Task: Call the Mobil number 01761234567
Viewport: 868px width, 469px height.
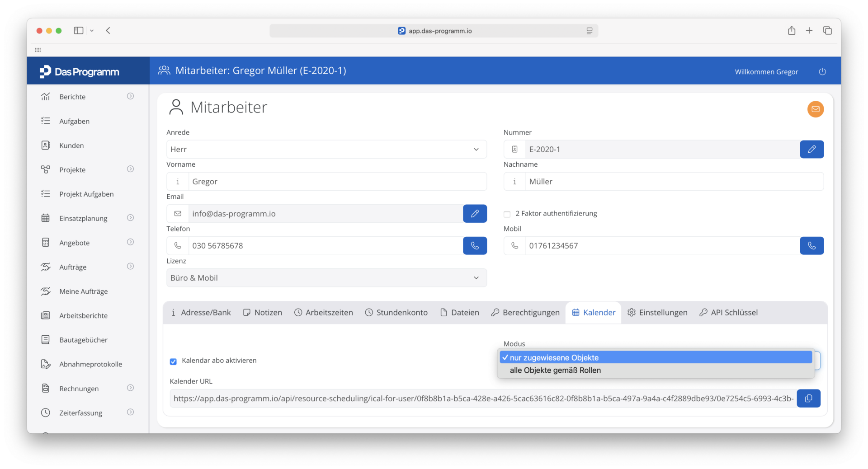Action: [811, 246]
